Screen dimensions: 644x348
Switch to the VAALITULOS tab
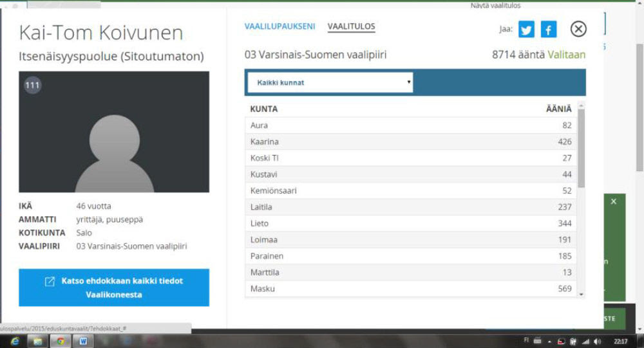point(351,26)
